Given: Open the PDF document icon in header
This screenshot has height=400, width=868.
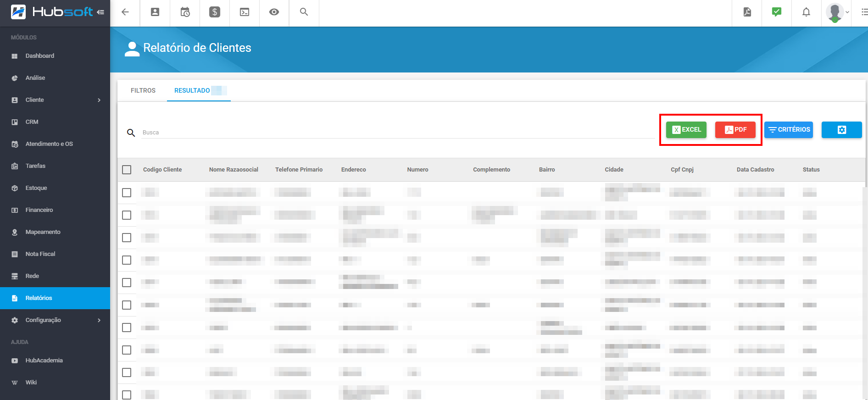Looking at the screenshot, I should point(747,12).
